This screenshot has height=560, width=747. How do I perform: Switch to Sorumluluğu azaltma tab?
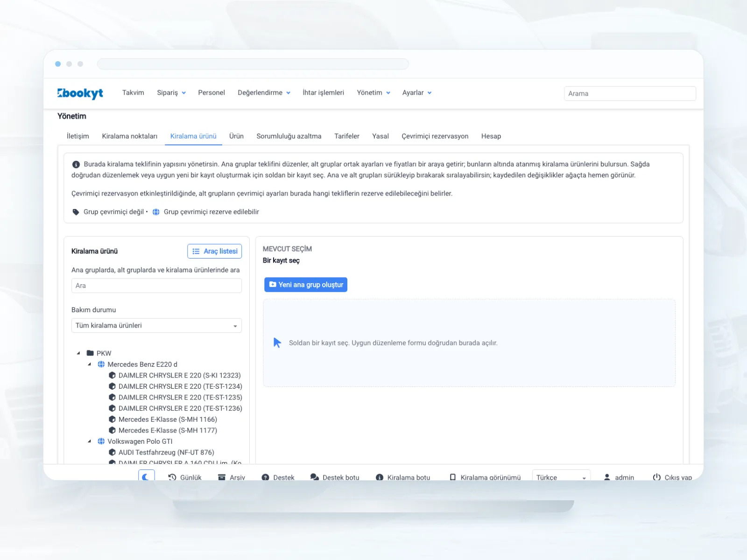coord(289,136)
